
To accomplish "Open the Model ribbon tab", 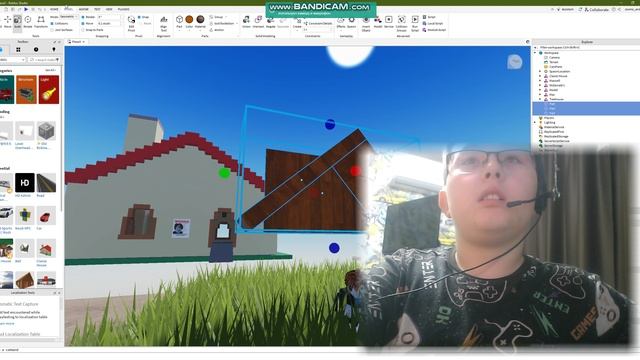I will click(69, 9).
